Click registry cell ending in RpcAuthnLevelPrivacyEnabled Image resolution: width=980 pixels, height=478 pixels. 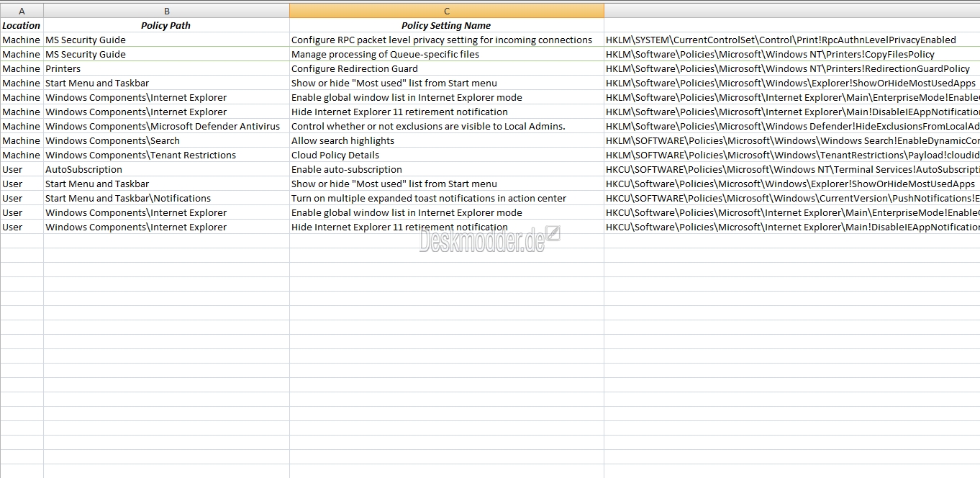pyautogui.click(x=792, y=40)
